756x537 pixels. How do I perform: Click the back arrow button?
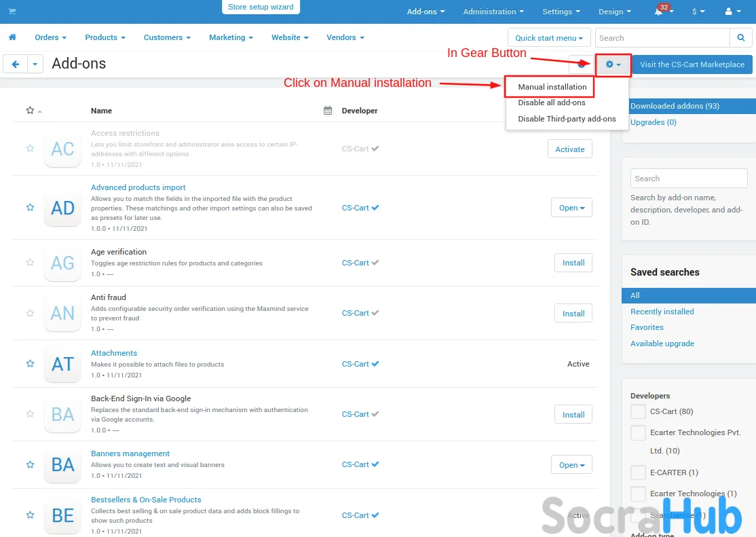click(16, 64)
